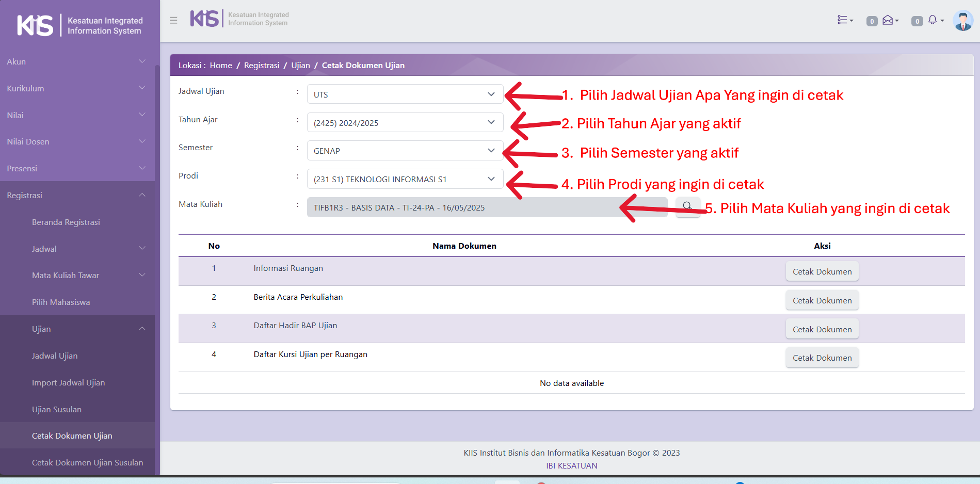Open the Prodi dropdown selection
The height and width of the screenshot is (484, 980).
[405, 179]
